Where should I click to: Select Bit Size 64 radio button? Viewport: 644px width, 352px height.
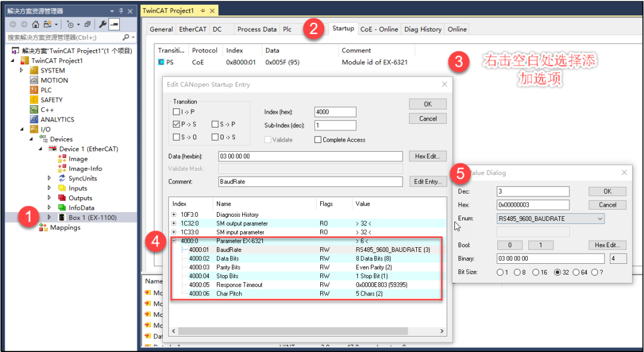[x=576, y=272]
